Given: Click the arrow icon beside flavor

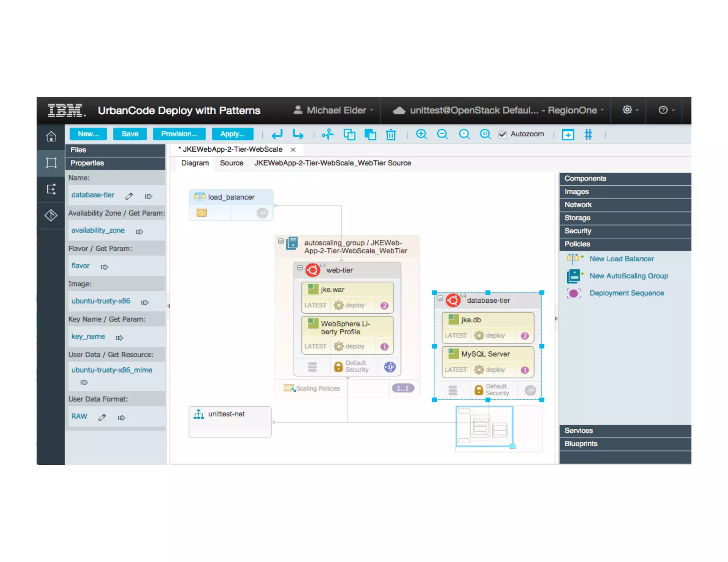Looking at the screenshot, I should tap(104, 267).
